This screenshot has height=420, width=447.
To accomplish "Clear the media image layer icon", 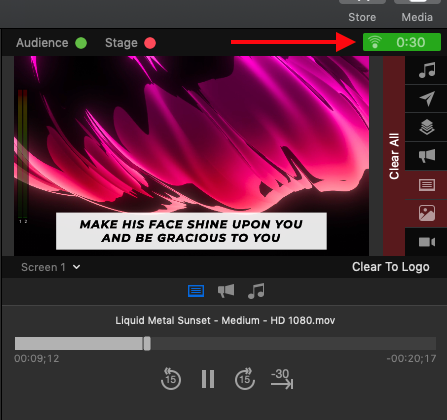I will [x=427, y=213].
